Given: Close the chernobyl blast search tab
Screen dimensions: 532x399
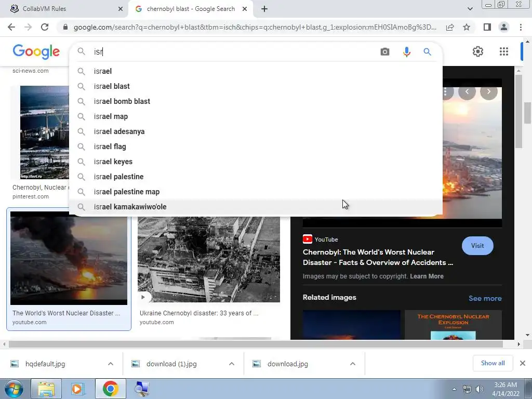Looking at the screenshot, I should point(245,9).
